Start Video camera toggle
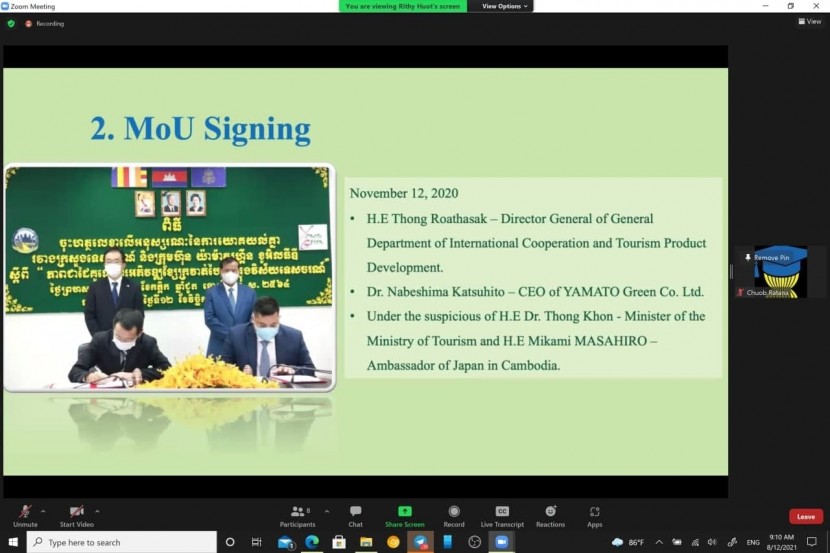Image resolution: width=830 pixels, height=553 pixels. (x=76, y=515)
